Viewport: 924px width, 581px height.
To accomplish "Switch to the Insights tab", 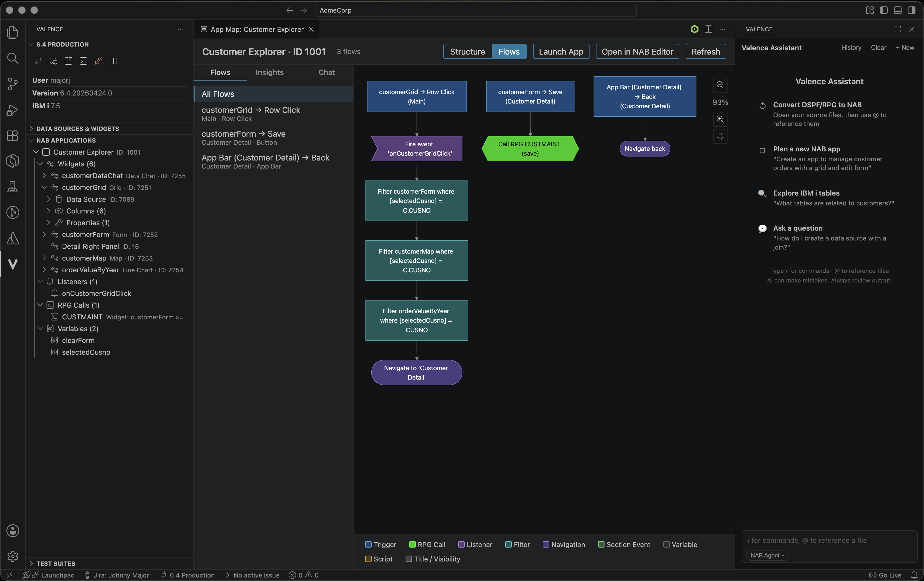I will 269,72.
